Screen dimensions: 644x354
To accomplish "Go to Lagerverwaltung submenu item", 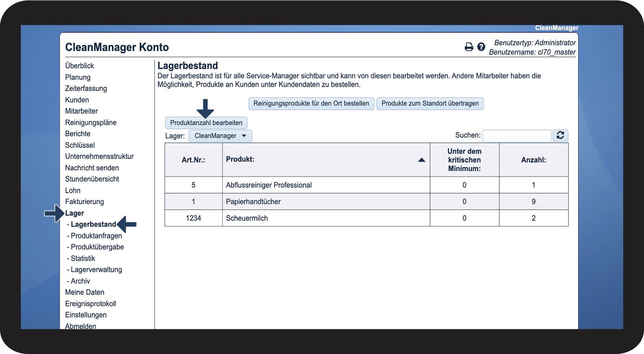I will pyautogui.click(x=96, y=270).
